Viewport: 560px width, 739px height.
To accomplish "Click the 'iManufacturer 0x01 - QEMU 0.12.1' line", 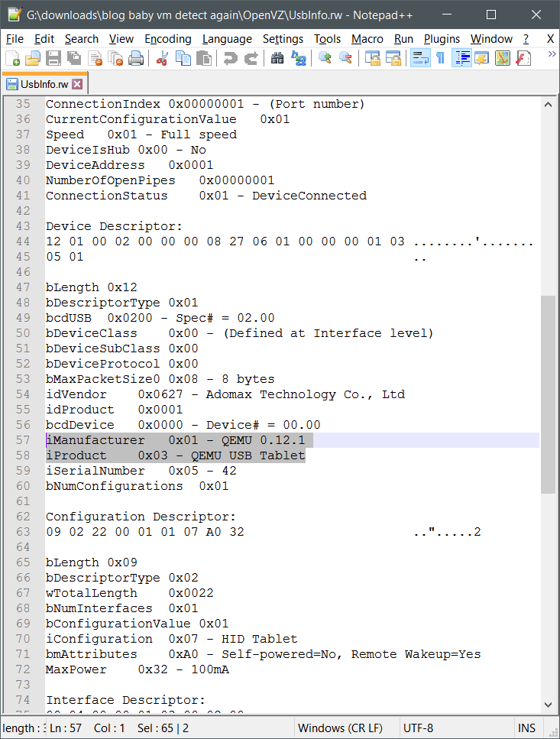I will pos(175,440).
